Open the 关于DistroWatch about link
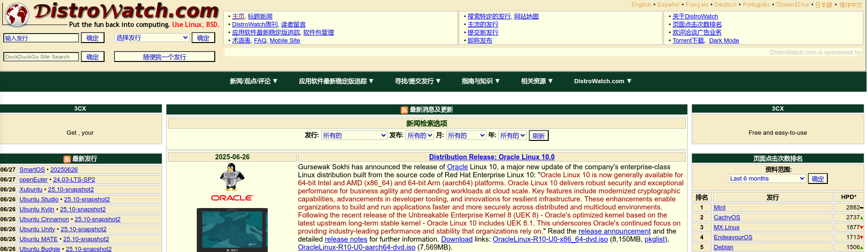Viewport: 868px width, 252px height. (695, 17)
